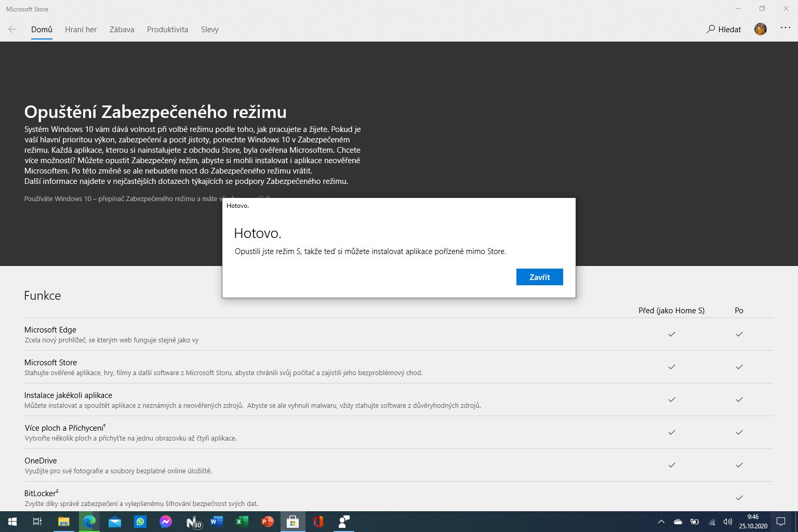Image resolution: width=798 pixels, height=532 pixels.
Task: Click the Opuštění Zabezpečeného režimu heading
Action: tap(155, 112)
